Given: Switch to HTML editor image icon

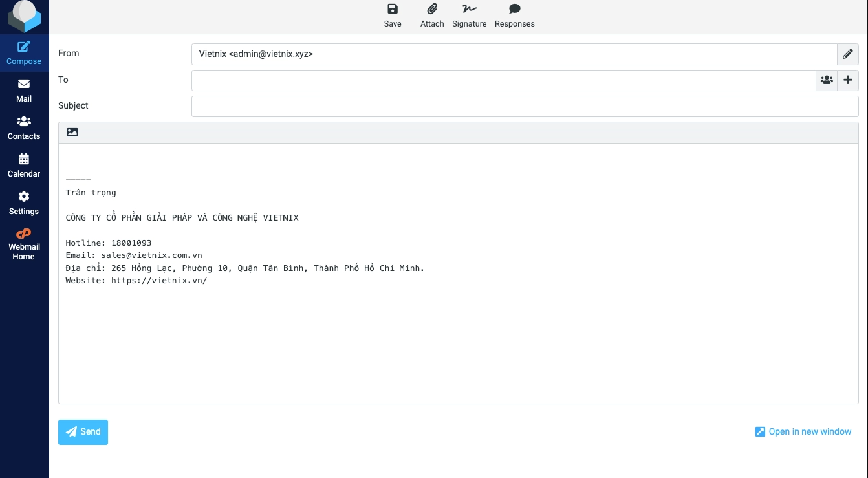Looking at the screenshot, I should [72, 132].
